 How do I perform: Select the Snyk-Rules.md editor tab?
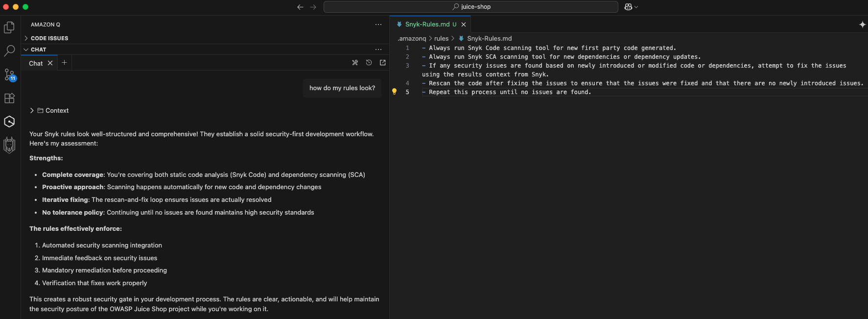[427, 25]
